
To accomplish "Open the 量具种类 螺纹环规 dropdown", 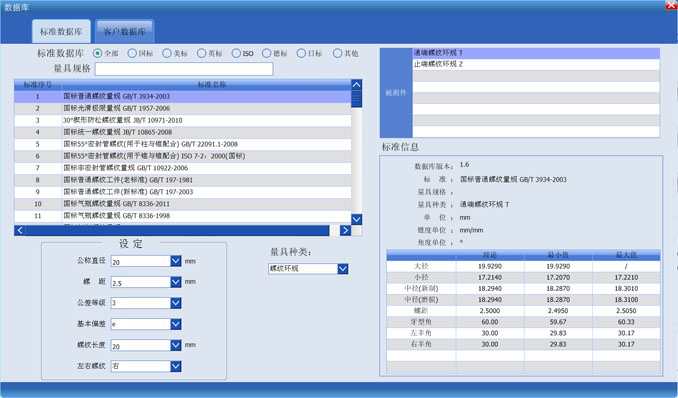I will [x=342, y=269].
